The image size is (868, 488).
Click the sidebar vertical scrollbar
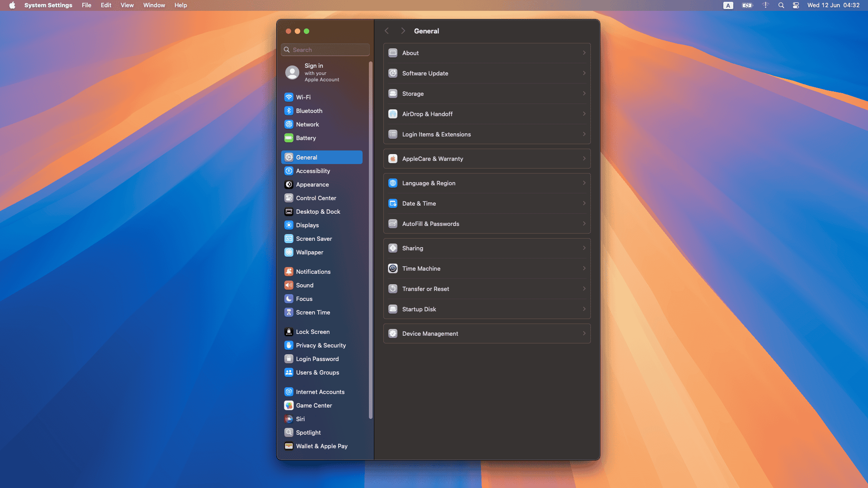pyautogui.click(x=371, y=239)
